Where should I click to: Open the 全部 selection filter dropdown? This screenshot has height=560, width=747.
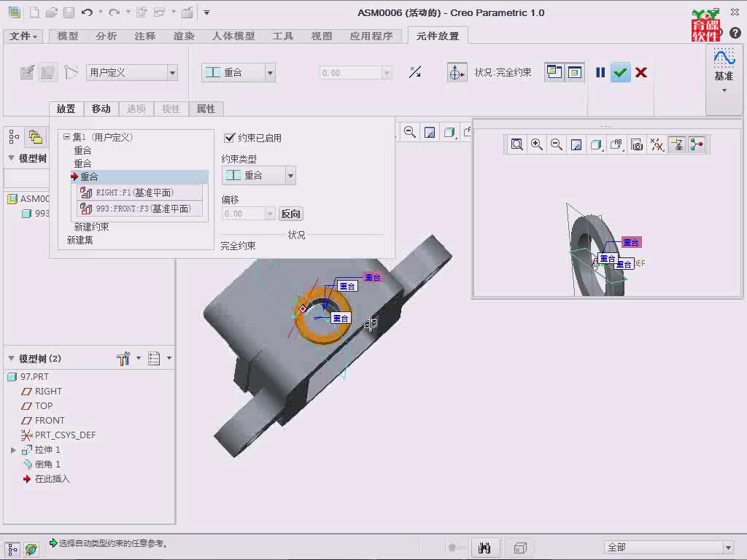click(728, 548)
